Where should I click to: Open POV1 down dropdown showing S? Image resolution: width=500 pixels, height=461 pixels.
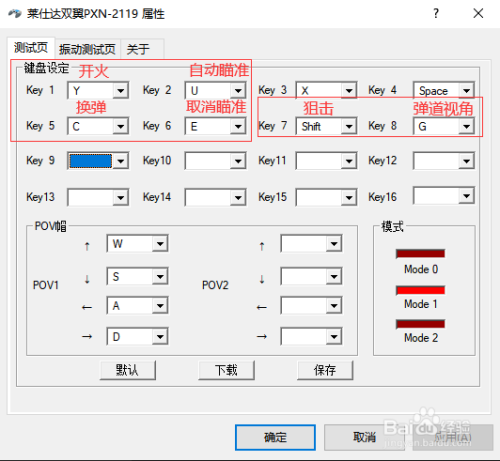(137, 276)
